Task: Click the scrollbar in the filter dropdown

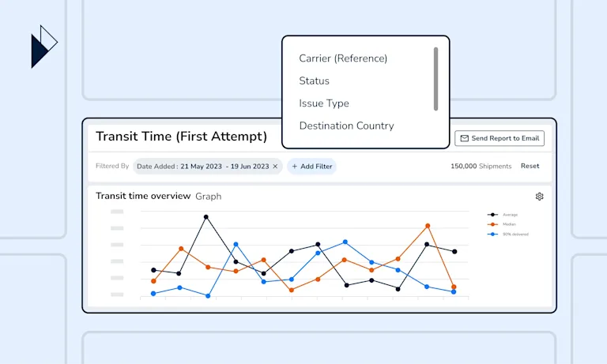Action: [x=436, y=79]
